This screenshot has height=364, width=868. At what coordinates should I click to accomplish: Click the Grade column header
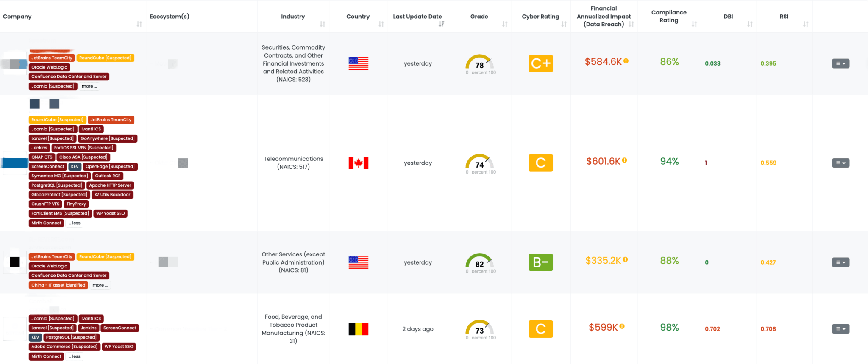(479, 16)
